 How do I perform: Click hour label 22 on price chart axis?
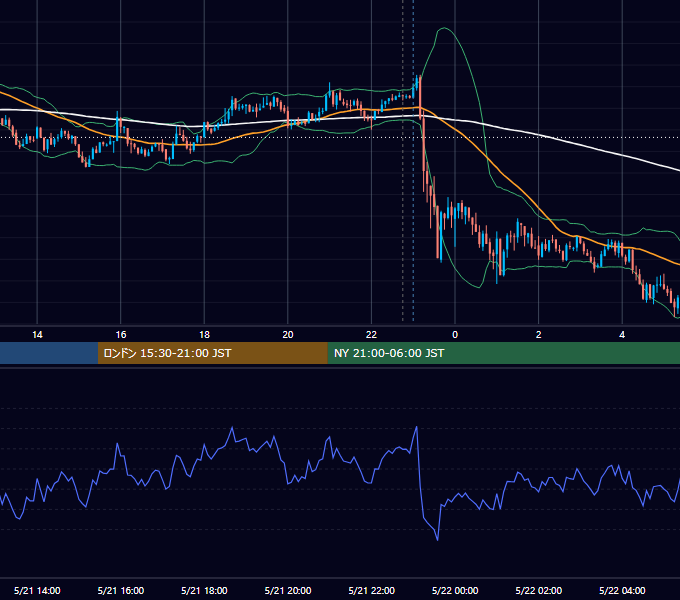372,335
